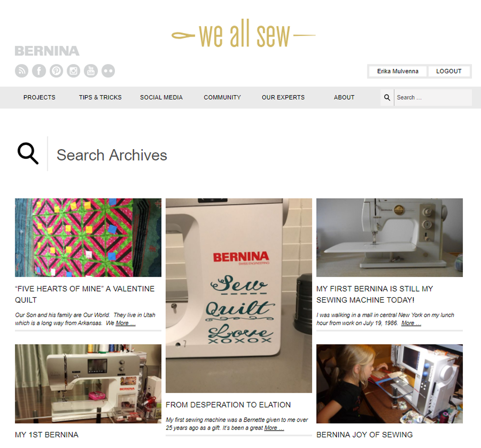Screen dimensions: 481x448
Task: Open My First Bernina post title
Action: (x=375, y=294)
